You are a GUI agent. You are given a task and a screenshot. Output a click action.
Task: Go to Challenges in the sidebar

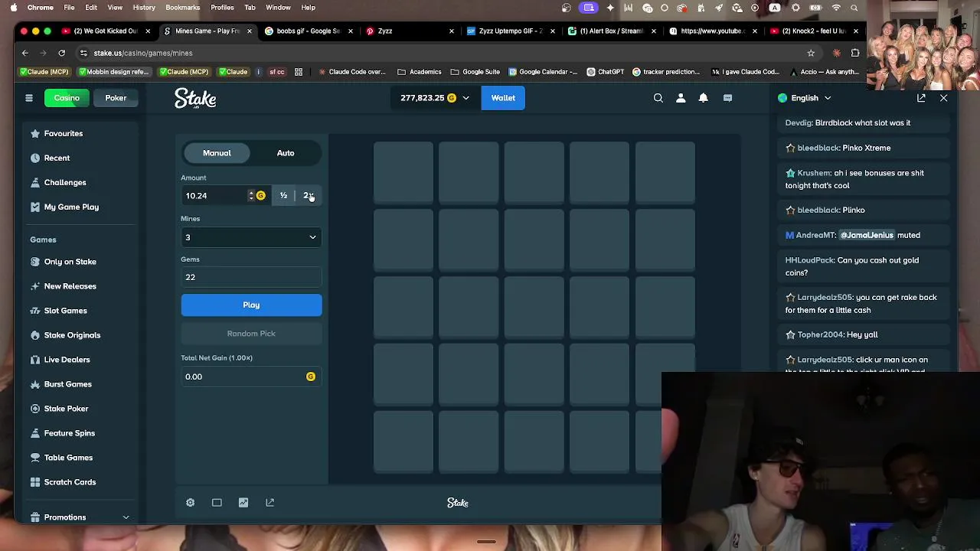(65, 182)
